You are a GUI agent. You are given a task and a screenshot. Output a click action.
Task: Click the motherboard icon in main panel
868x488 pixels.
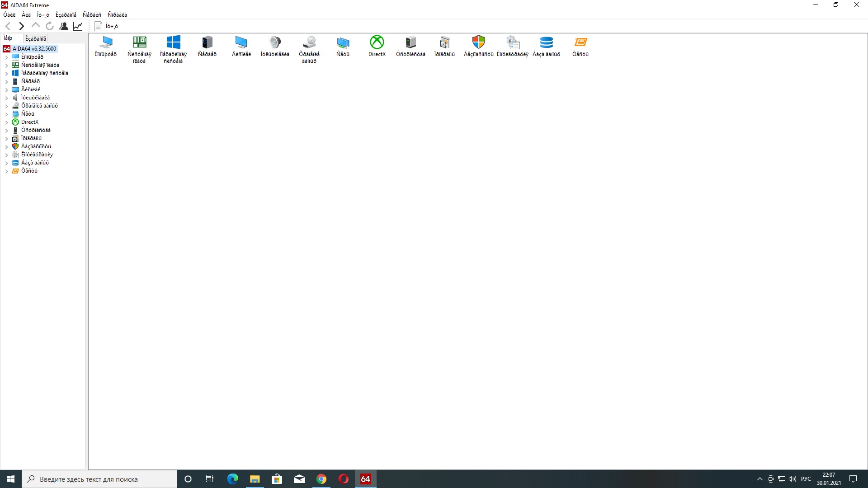pyautogui.click(x=139, y=42)
